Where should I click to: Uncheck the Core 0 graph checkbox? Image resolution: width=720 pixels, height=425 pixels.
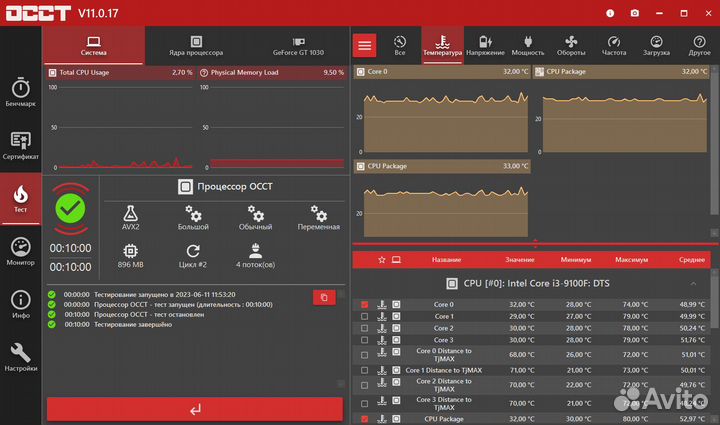[x=365, y=304]
